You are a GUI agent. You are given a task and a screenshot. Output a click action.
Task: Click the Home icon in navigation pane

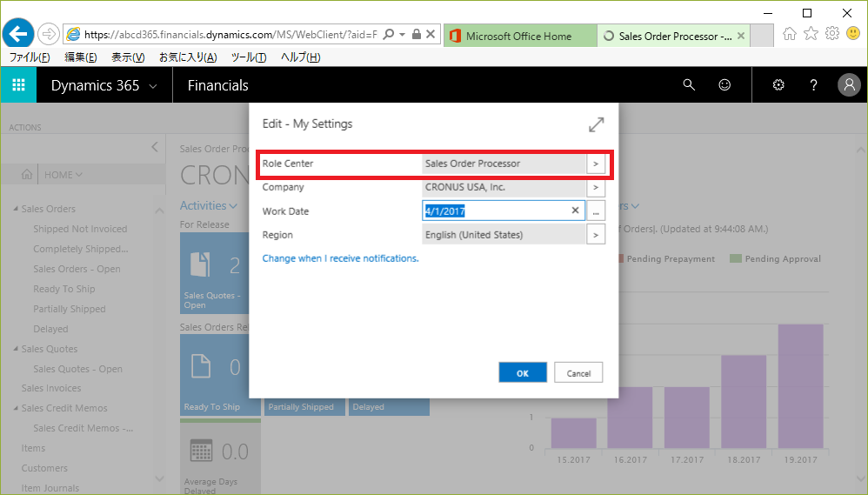(x=27, y=174)
